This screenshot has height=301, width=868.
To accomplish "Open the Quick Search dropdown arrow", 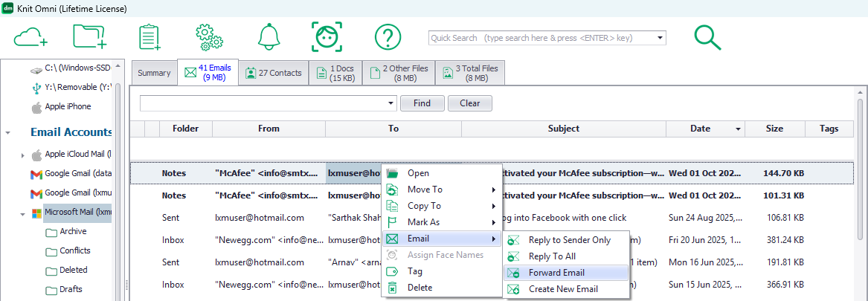I will click(x=660, y=38).
